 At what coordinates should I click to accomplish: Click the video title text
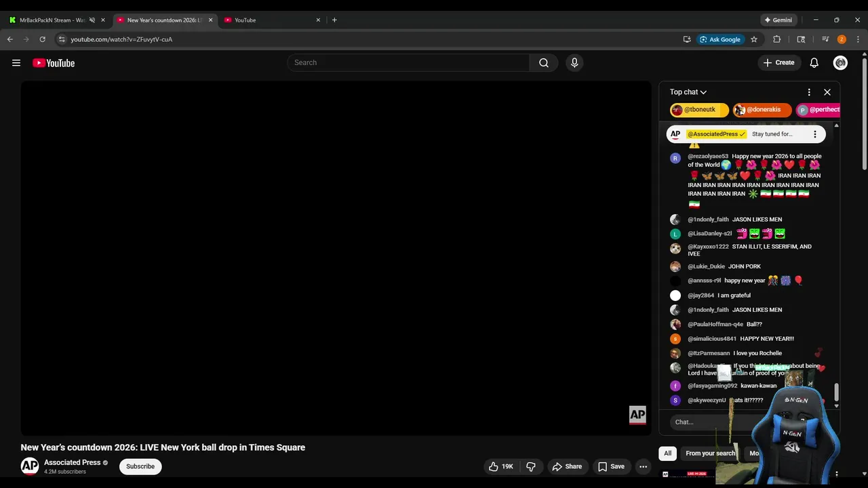click(163, 447)
